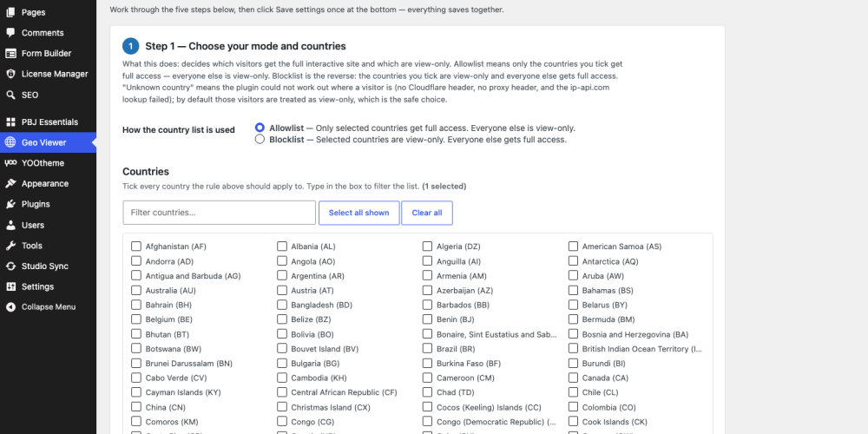Click the Tools wrench icon

[10, 246]
